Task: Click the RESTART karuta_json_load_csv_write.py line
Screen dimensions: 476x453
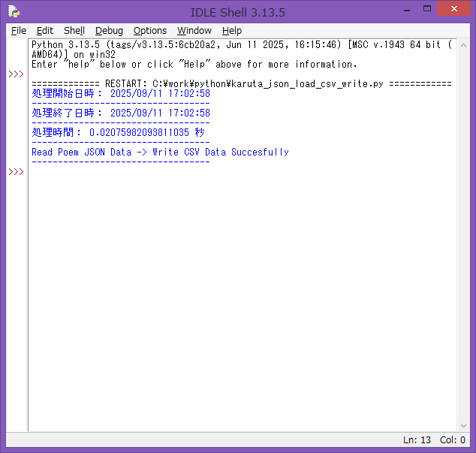Action: click(242, 83)
